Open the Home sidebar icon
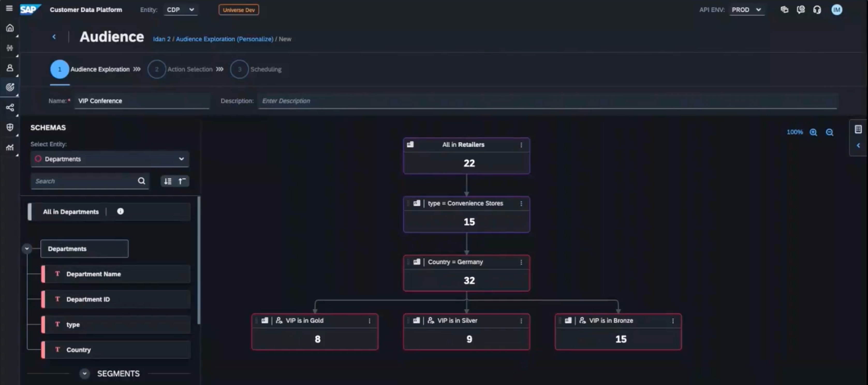Image resolution: width=868 pixels, height=385 pixels. point(10,28)
